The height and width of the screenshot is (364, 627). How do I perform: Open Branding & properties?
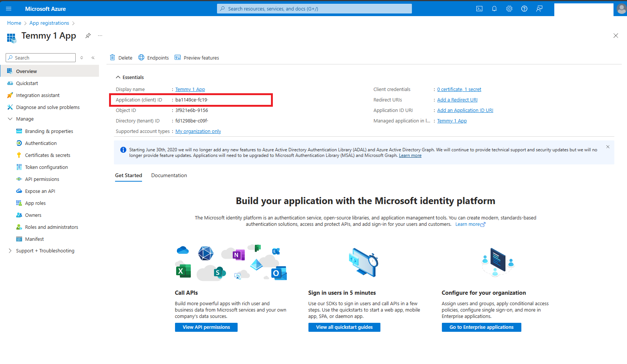coord(49,131)
